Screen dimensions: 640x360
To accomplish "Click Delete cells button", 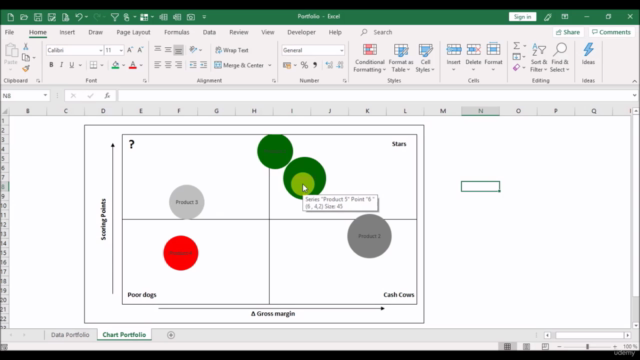I will click(x=473, y=57).
